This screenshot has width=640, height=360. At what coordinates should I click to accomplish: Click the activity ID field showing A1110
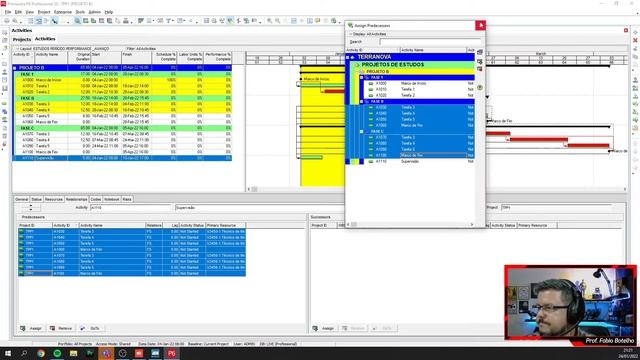(x=130, y=208)
